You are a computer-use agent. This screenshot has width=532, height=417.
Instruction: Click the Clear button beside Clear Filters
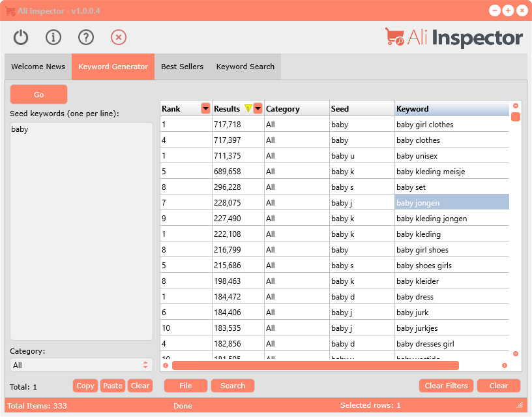[x=498, y=386]
